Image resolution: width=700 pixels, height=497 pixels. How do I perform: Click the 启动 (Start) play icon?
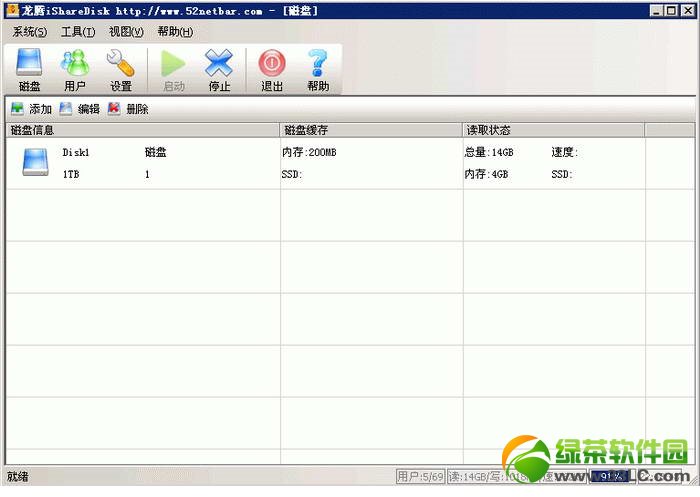[x=174, y=70]
